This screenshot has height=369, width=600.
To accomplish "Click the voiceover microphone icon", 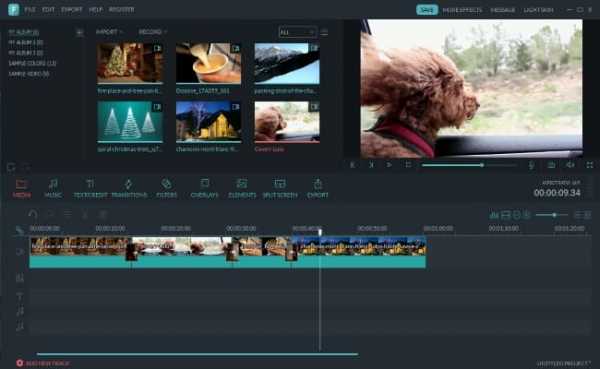I will (532, 165).
